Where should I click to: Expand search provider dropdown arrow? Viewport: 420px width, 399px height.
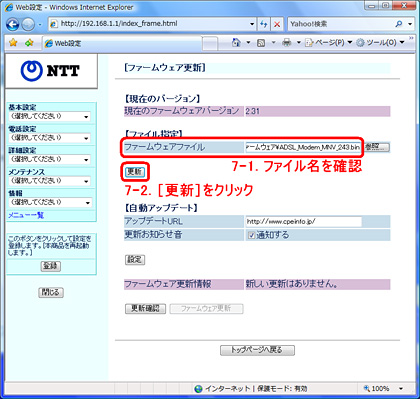coord(410,24)
